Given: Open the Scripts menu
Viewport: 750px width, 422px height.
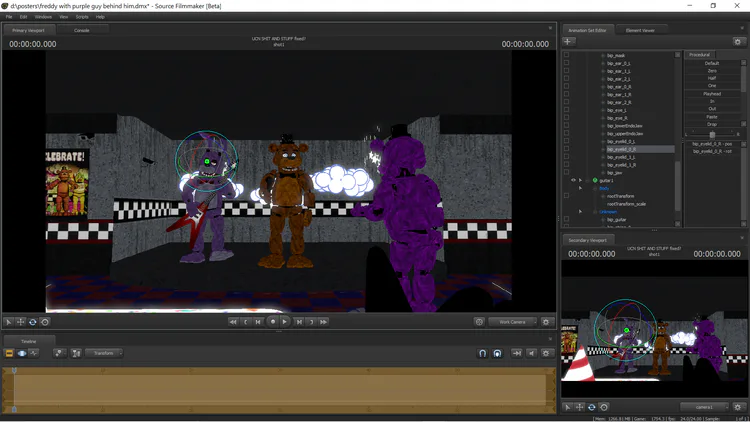Looking at the screenshot, I should (82, 17).
